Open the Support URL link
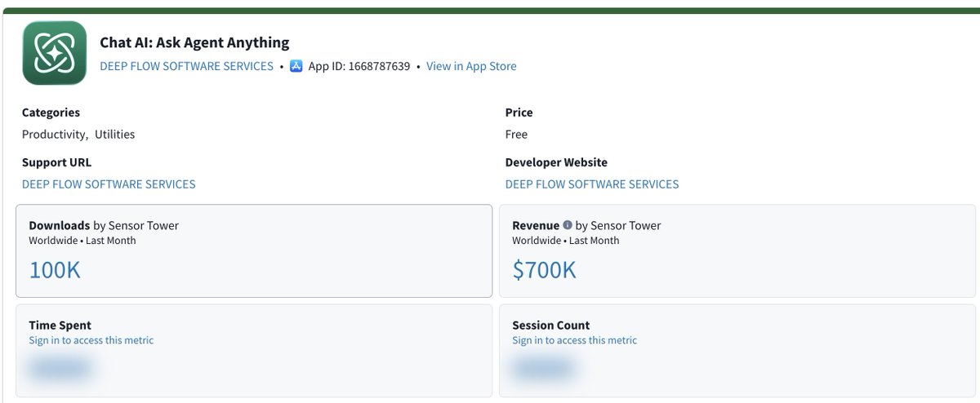 pos(109,184)
